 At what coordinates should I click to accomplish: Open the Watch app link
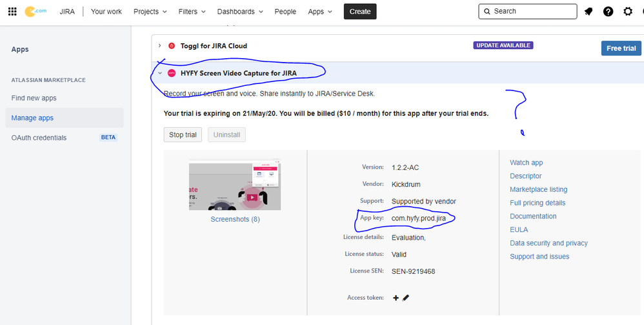pyautogui.click(x=526, y=163)
